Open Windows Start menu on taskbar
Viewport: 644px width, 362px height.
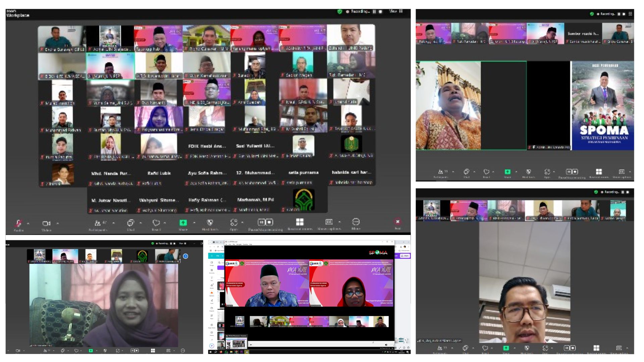tap(210, 352)
